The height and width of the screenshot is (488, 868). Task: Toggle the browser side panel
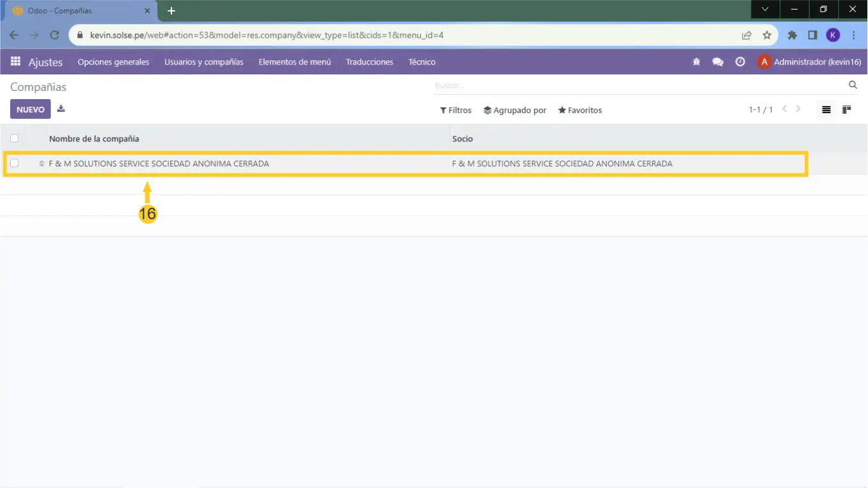812,35
